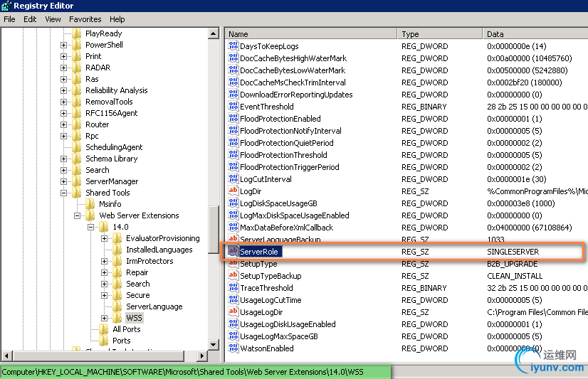Click the InstalledLanguages folder icon
This screenshot has width=588, height=379.
click(x=117, y=250)
